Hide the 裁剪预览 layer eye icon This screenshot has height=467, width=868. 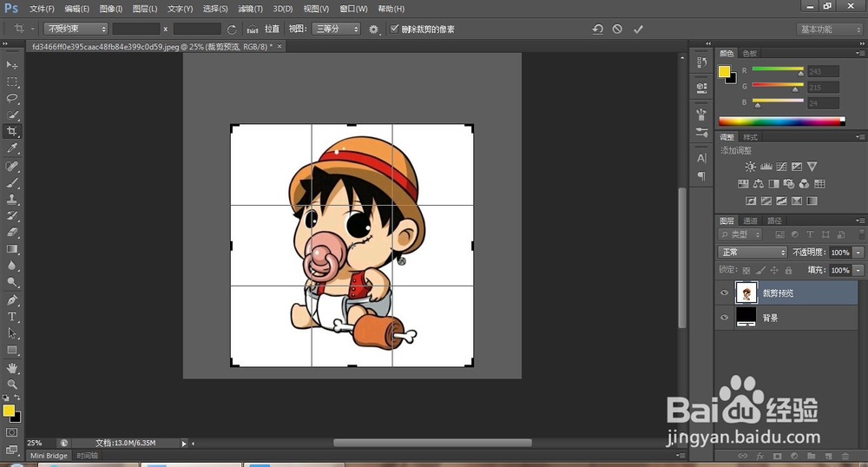(724, 293)
